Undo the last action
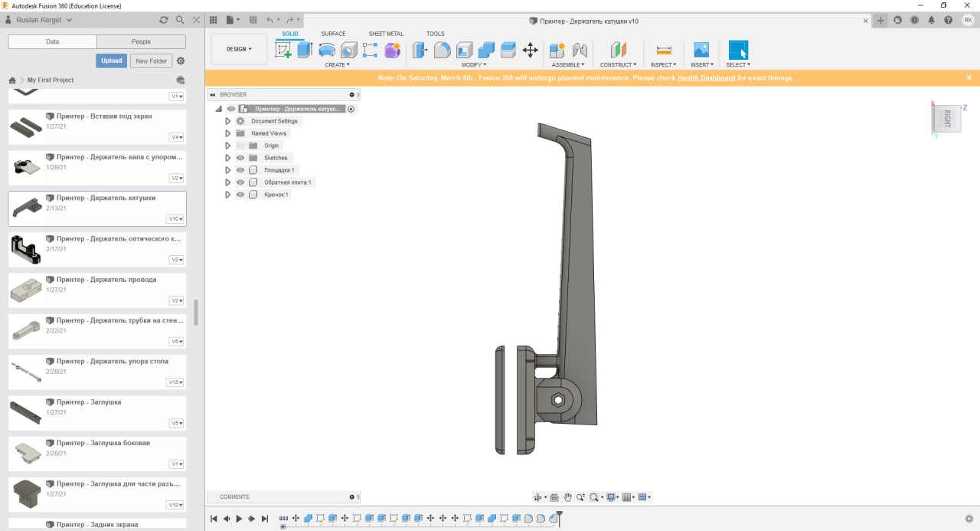980x531 pixels. coord(269,20)
